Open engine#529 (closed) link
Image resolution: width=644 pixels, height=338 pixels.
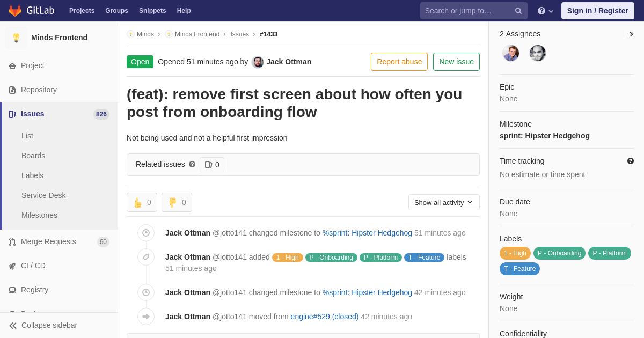(x=325, y=317)
